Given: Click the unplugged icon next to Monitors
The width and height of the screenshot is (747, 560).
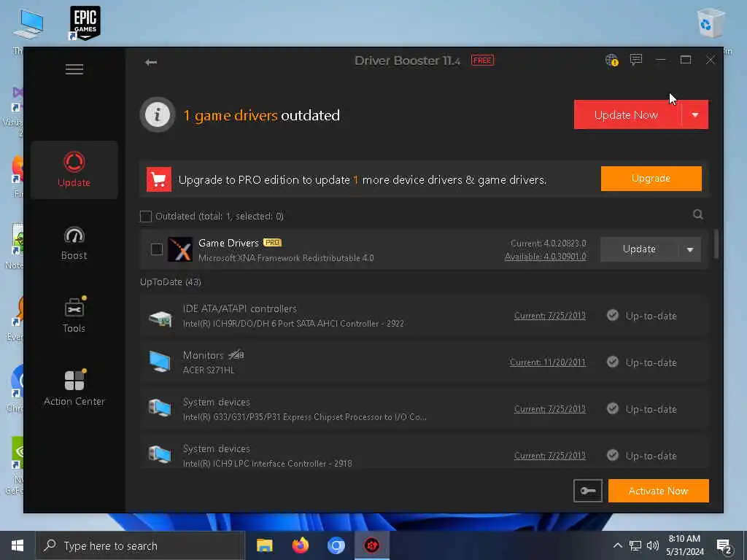Looking at the screenshot, I should tap(236, 355).
